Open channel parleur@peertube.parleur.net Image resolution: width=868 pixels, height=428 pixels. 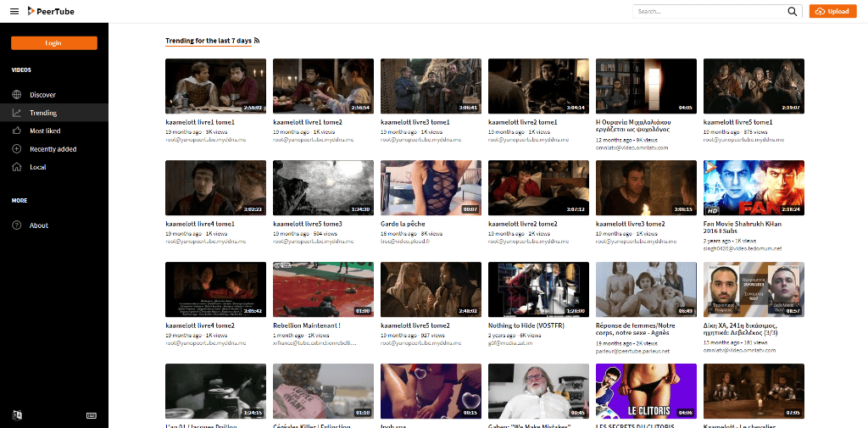coord(632,351)
